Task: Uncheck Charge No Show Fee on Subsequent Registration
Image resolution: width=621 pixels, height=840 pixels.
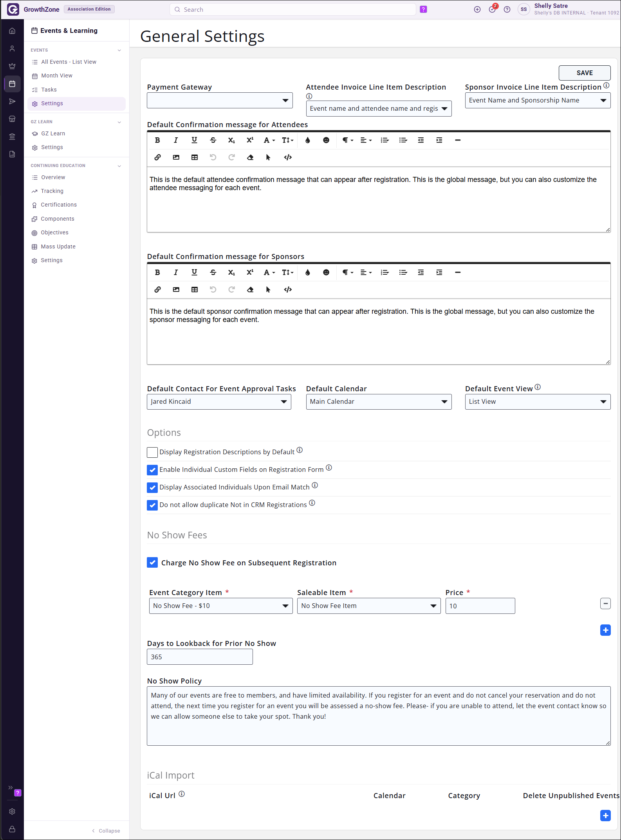Action: (152, 563)
